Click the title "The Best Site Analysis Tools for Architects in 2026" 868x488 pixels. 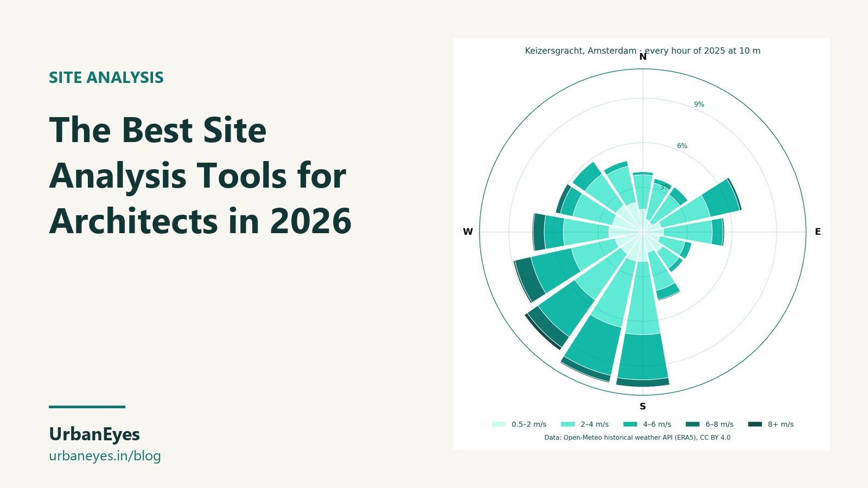coord(201,176)
